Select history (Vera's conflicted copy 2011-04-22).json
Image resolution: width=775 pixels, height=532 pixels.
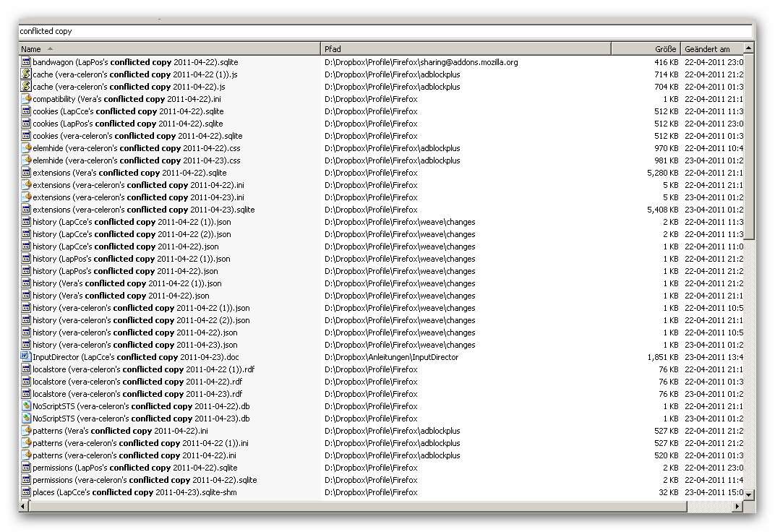(121, 296)
